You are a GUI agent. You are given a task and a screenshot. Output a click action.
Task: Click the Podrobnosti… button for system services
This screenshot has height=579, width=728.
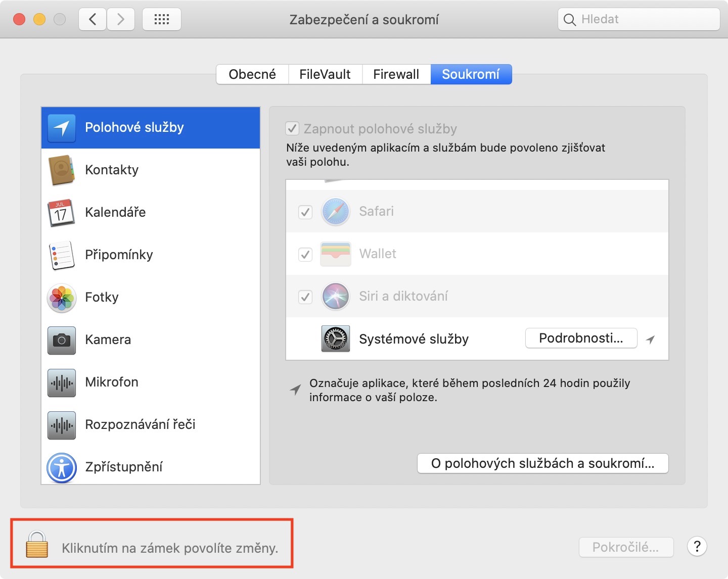click(x=581, y=339)
